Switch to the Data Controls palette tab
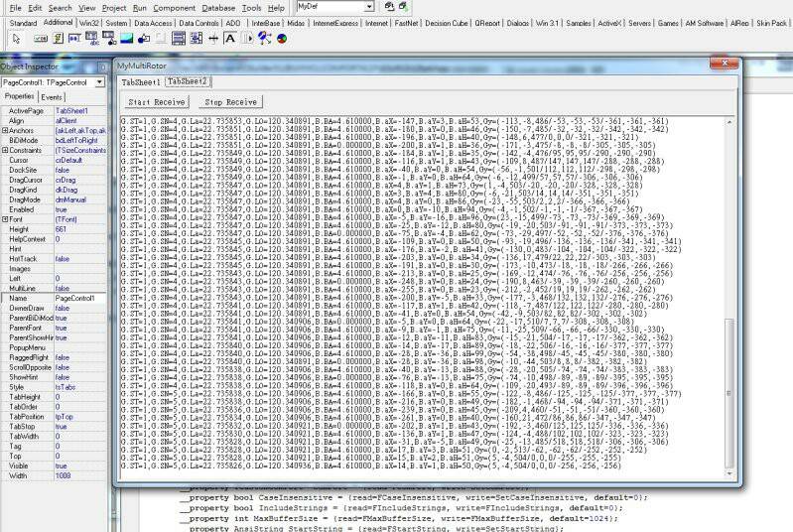 (x=198, y=23)
